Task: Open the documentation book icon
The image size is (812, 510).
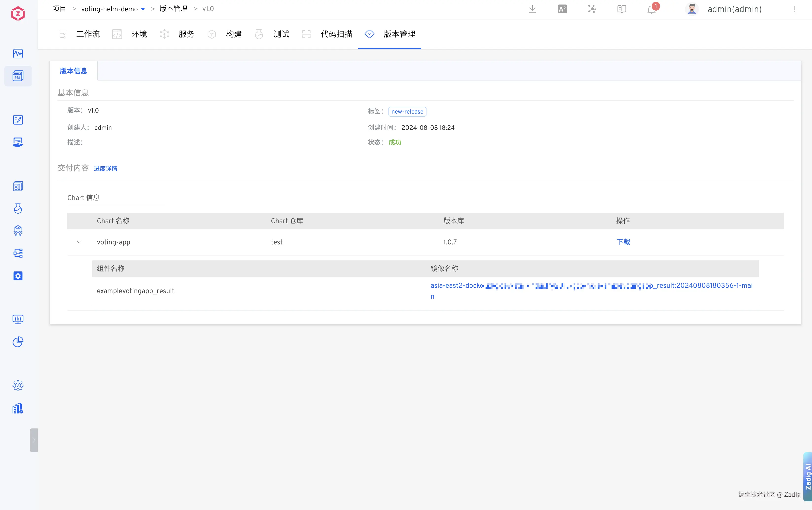Action: click(621, 9)
